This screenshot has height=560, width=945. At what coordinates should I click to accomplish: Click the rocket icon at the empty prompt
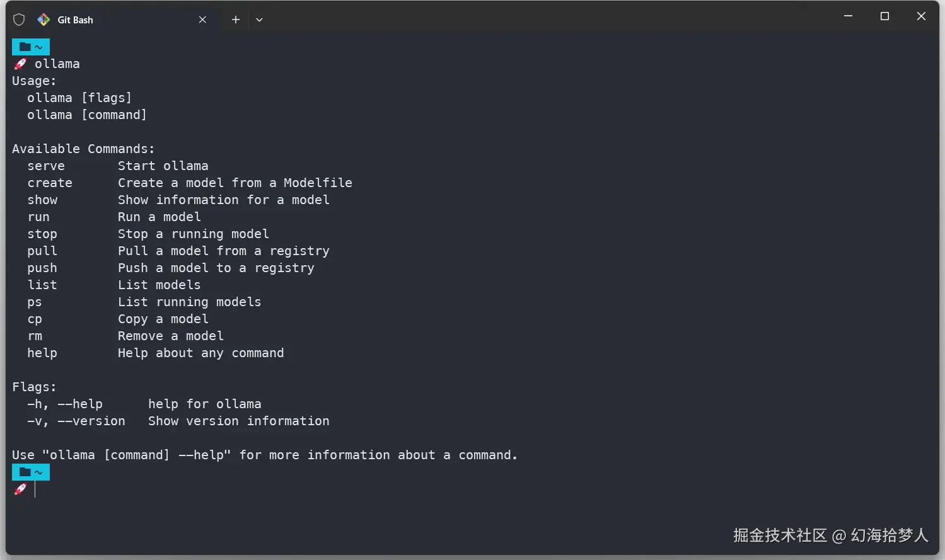[20, 489]
